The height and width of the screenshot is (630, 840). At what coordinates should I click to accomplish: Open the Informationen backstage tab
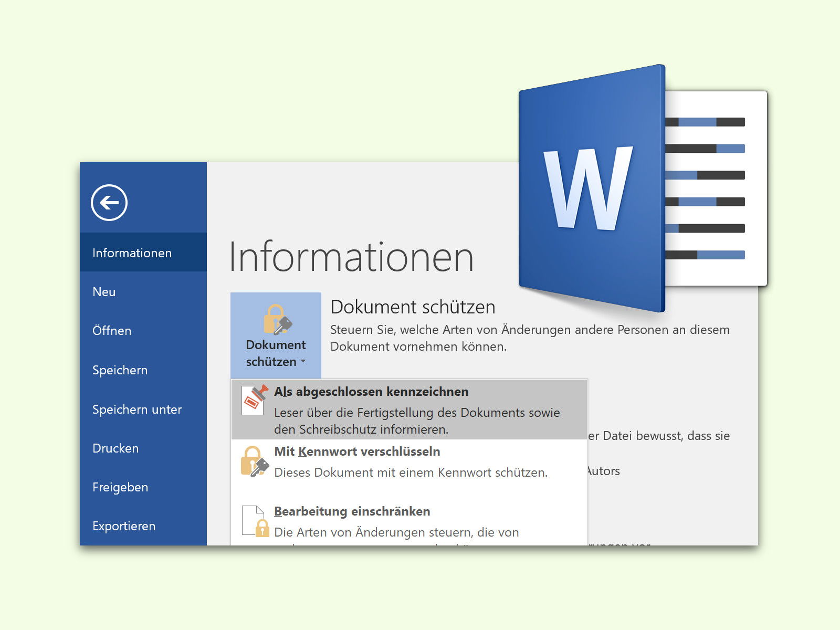(x=143, y=253)
